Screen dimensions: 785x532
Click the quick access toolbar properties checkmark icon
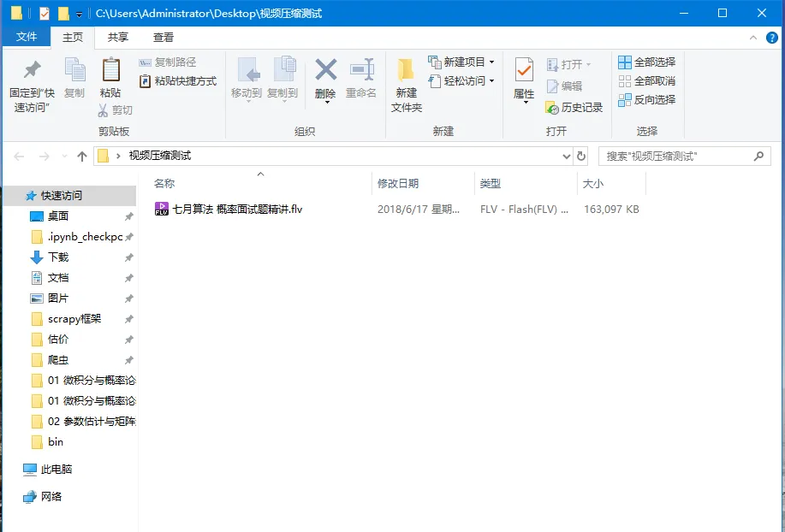coord(44,14)
